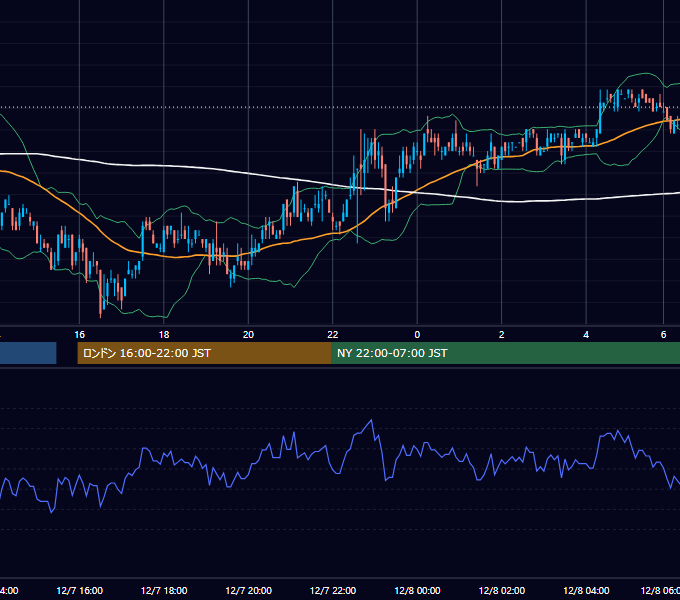Select the blue session bar before ロンドン
Image resolution: width=680 pixels, height=600 pixels.
point(28,353)
